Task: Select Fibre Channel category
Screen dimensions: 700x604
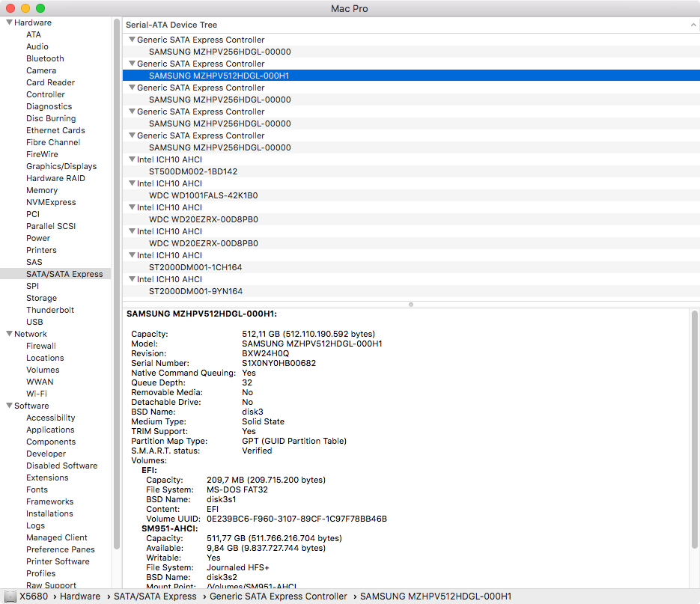Action: (53, 142)
